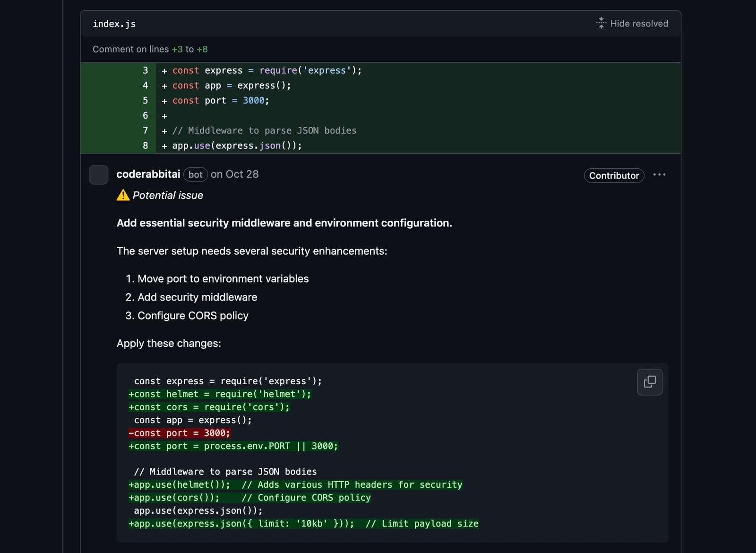Click the bot badge next to coderabbitai
This screenshot has width=756, height=553.
click(195, 174)
